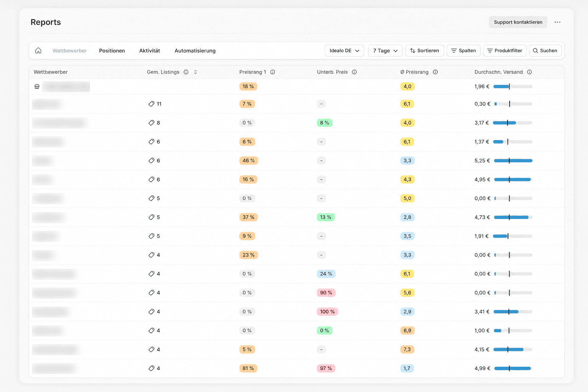The width and height of the screenshot is (588, 392).
Task: Click info icon next to Preisrang 1
Action: [273, 72]
